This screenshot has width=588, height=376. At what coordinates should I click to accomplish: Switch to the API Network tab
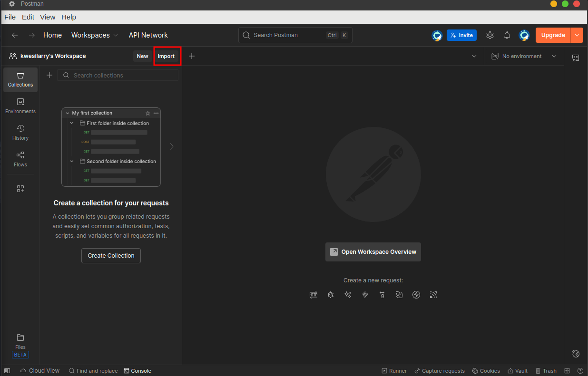(148, 35)
